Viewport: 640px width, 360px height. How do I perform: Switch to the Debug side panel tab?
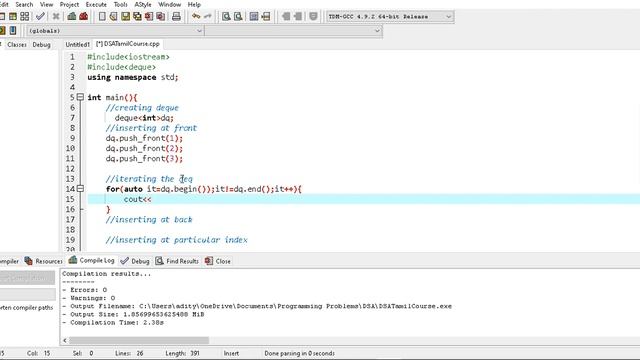(42, 44)
